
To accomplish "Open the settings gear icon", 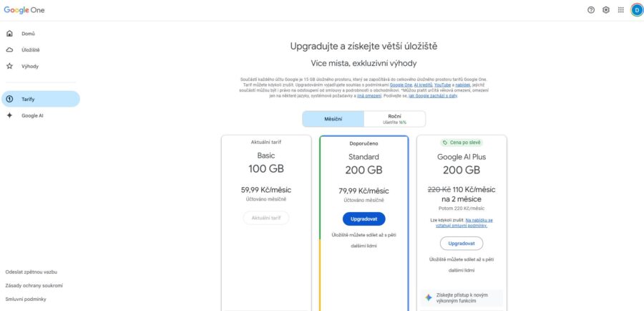I will pos(606,10).
